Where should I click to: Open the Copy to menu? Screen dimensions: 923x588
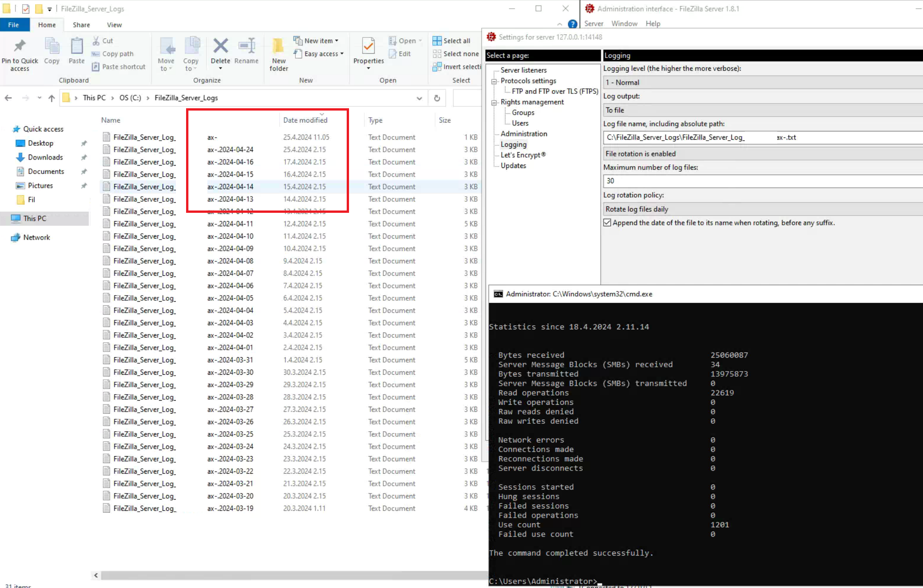click(x=191, y=55)
